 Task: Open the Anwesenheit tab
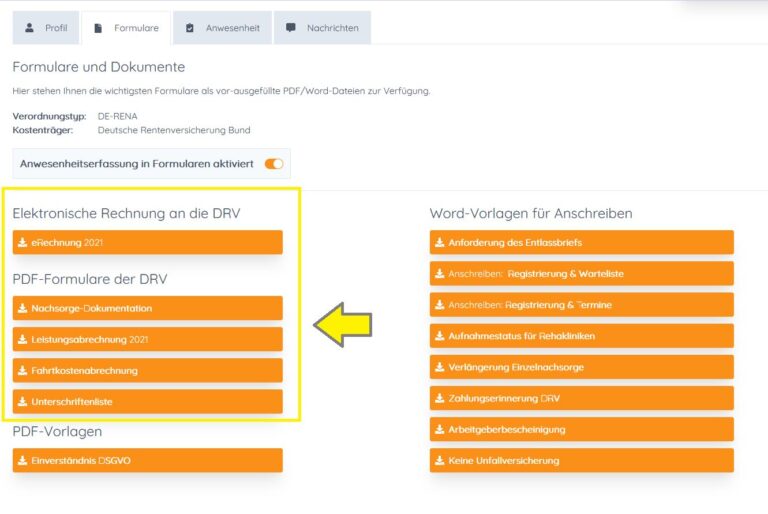pyautogui.click(x=222, y=28)
